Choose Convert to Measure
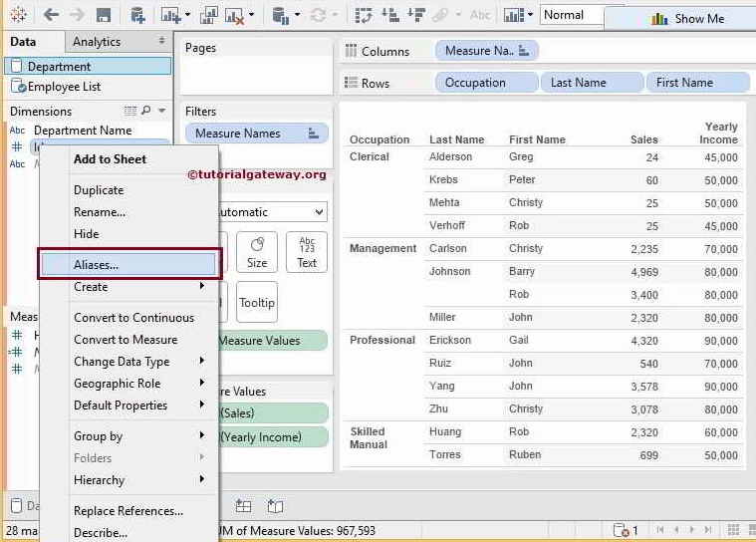Viewport: 756px width, 542px height. point(127,340)
